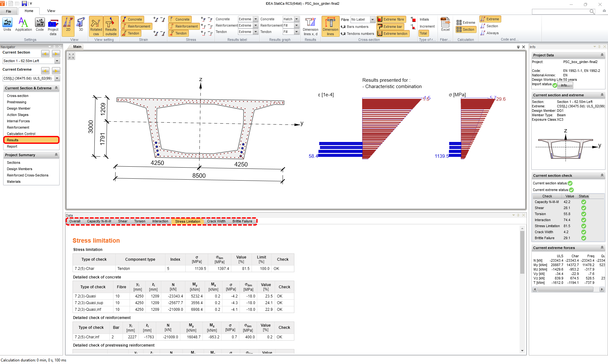Open Reinforcement results graph Fill dropdown
Image resolution: width=608 pixels, height=364 pixels.
click(x=297, y=26)
